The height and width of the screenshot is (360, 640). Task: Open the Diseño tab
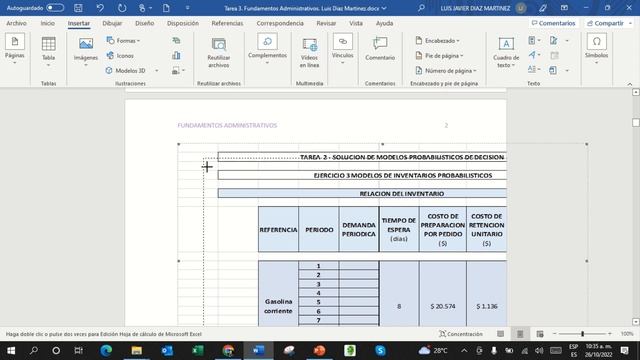[144, 23]
